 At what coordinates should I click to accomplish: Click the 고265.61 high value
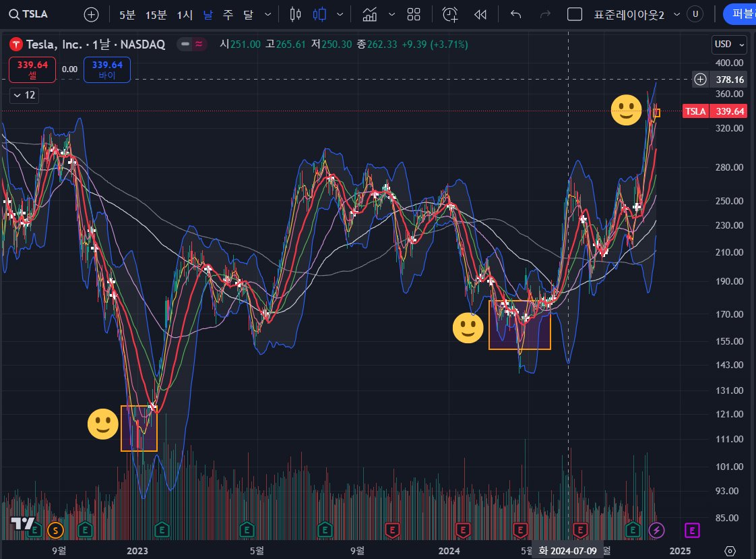tap(286, 45)
